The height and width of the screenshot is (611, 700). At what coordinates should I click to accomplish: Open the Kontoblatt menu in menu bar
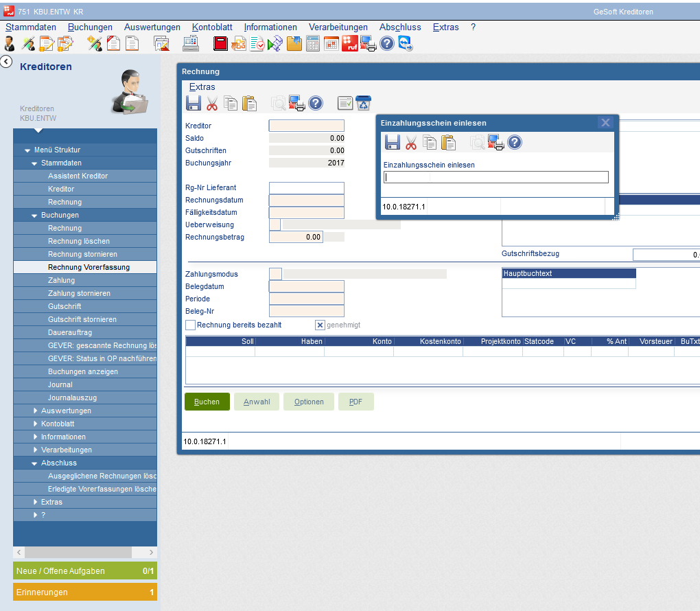point(212,27)
